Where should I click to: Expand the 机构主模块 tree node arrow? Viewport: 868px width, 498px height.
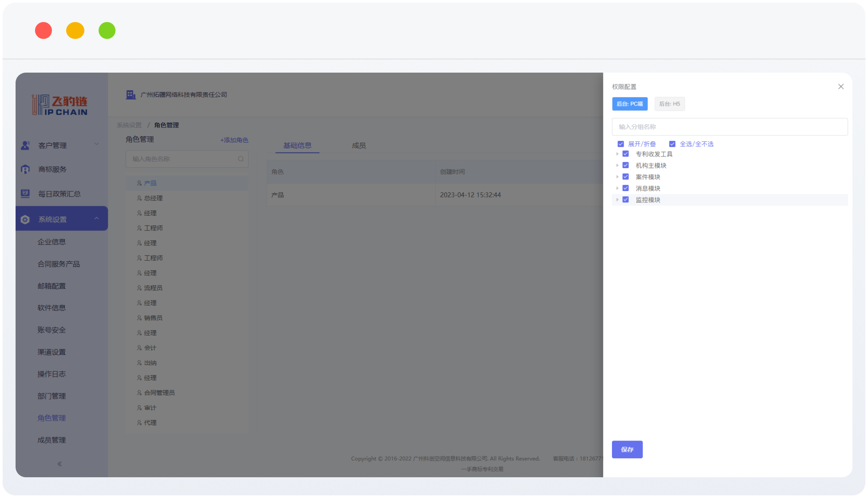[x=617, y=166]
